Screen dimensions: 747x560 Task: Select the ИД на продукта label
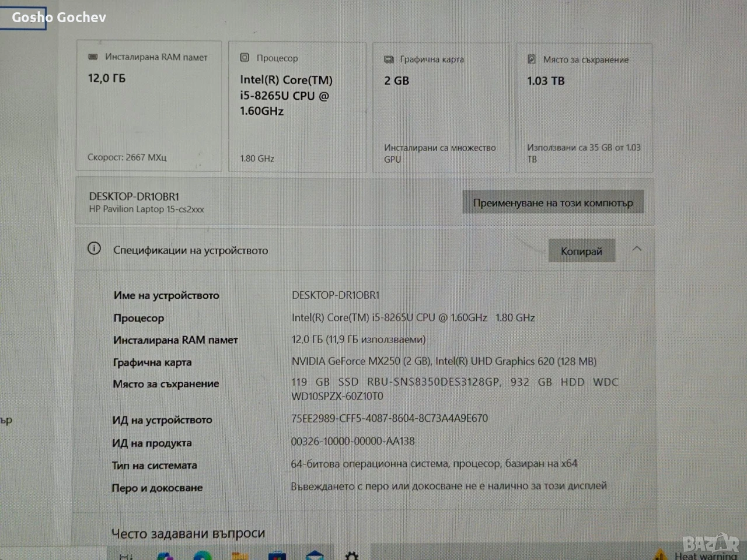pos(152,443)
